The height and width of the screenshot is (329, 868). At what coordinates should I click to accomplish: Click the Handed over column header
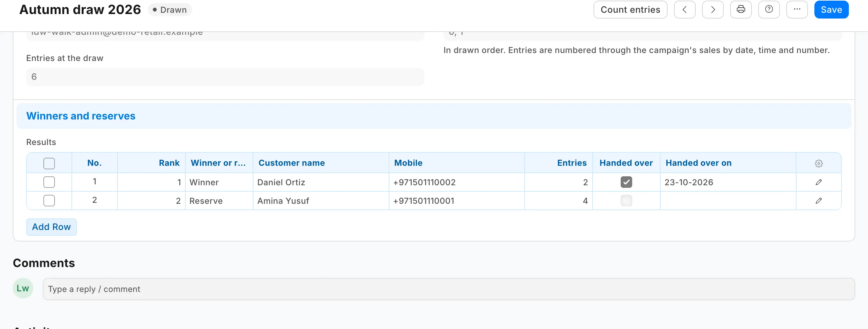coord(626,163)
